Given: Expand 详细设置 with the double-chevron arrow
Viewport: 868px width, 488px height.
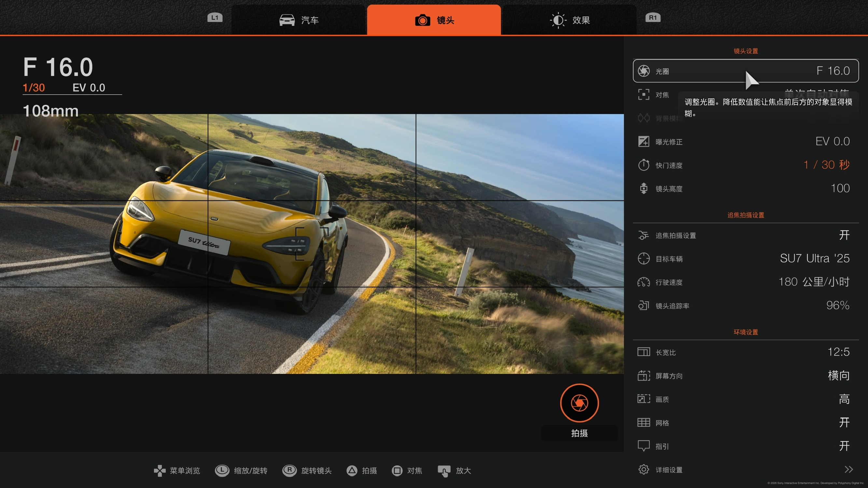Looking at the screenshot, I should coord(848,469).
